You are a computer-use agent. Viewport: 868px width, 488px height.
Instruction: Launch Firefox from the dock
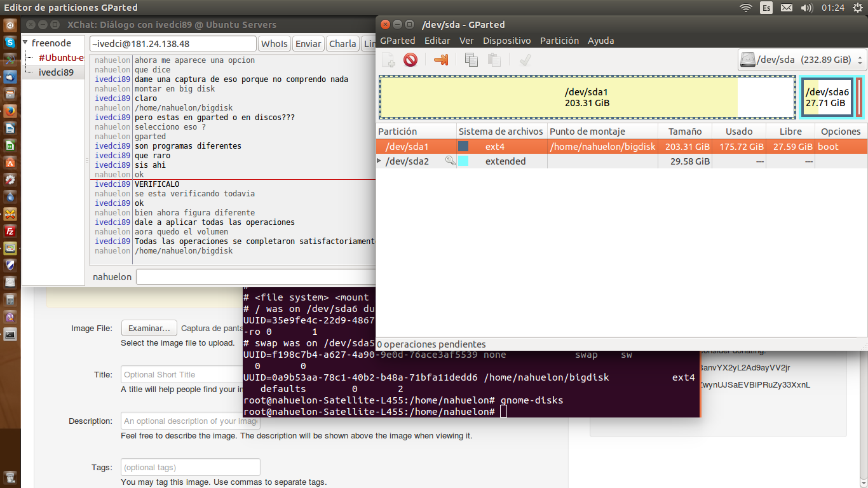pyautogui.click(x=10, y=111)
